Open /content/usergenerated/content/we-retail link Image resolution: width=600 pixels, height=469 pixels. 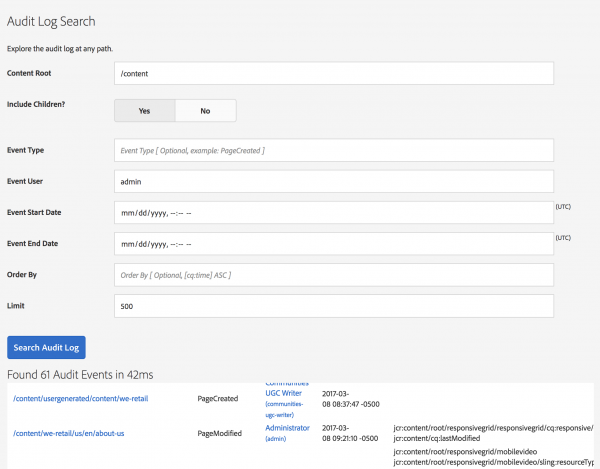click(x=80, y=399)
